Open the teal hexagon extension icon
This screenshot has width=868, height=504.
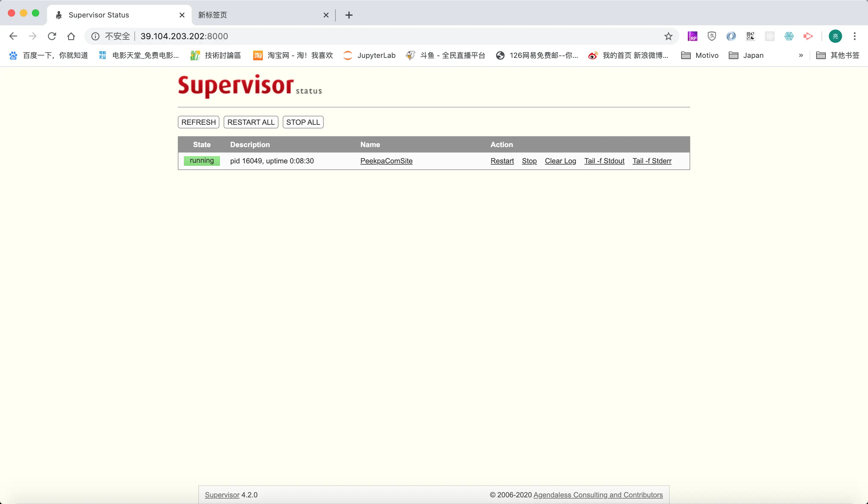pyautogui.click(x=789, y=36)
